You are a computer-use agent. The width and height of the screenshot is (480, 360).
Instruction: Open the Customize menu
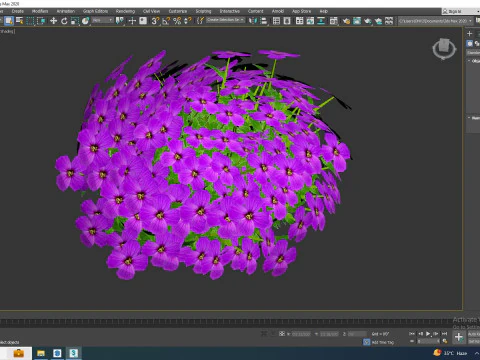(x=178, y=11)
